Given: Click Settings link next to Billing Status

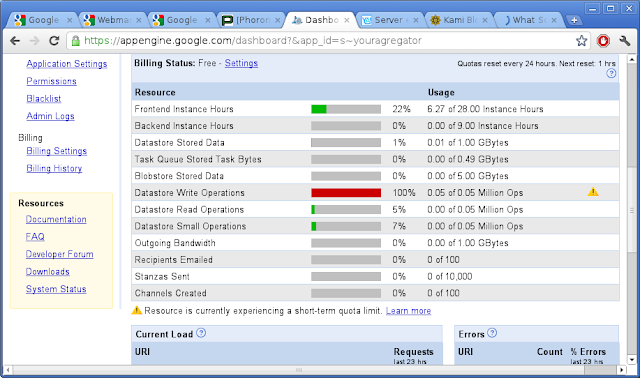Looking at the screenshot, I should click(241, 63).
